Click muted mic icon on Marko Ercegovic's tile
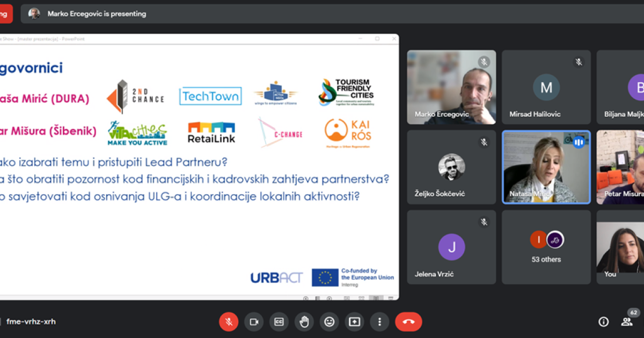This screenshot has height=338, width=644. click(x=484, y=62)
